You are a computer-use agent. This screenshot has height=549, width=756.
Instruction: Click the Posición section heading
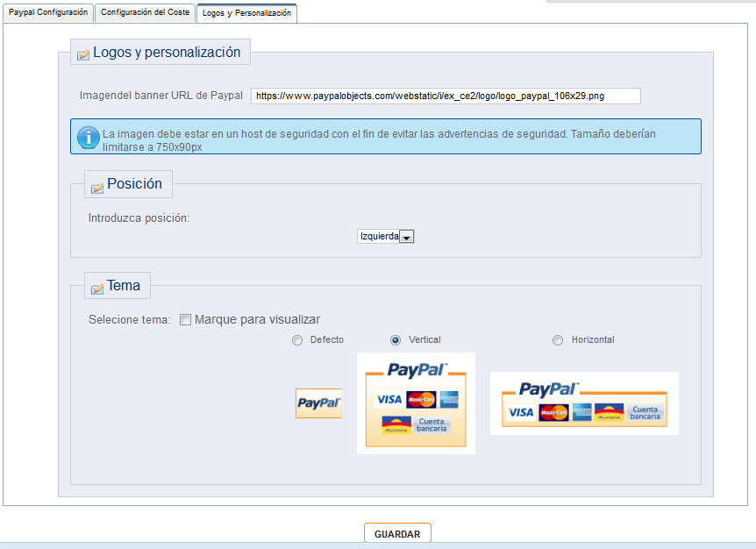[x=134, y=183]
